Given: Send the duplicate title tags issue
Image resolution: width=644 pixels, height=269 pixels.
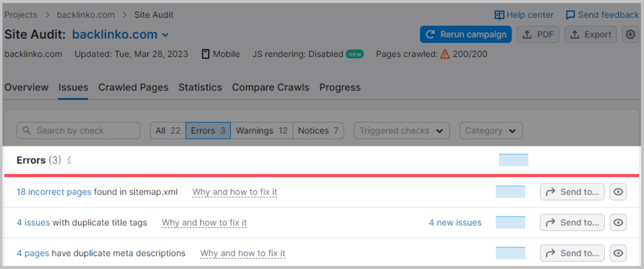Looking at the screenshot, I should (x=572, y=222).
